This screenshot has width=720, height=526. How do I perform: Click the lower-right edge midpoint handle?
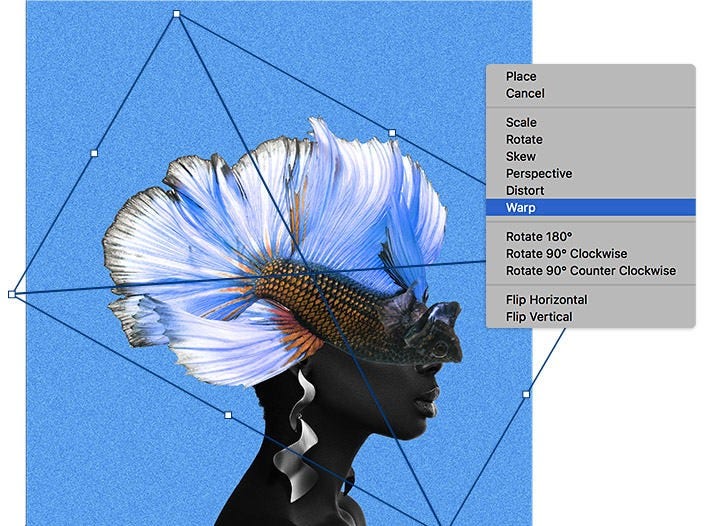pyautogui.click(x=526, y=394)
